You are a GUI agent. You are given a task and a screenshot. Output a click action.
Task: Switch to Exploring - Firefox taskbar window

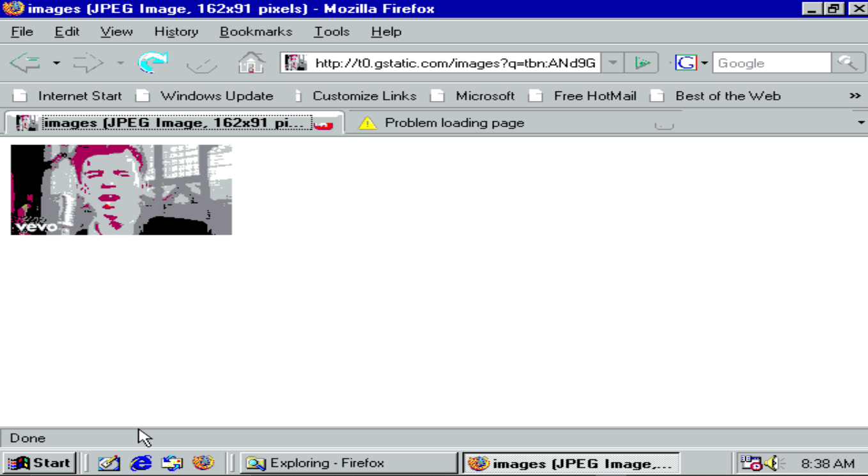349,463
